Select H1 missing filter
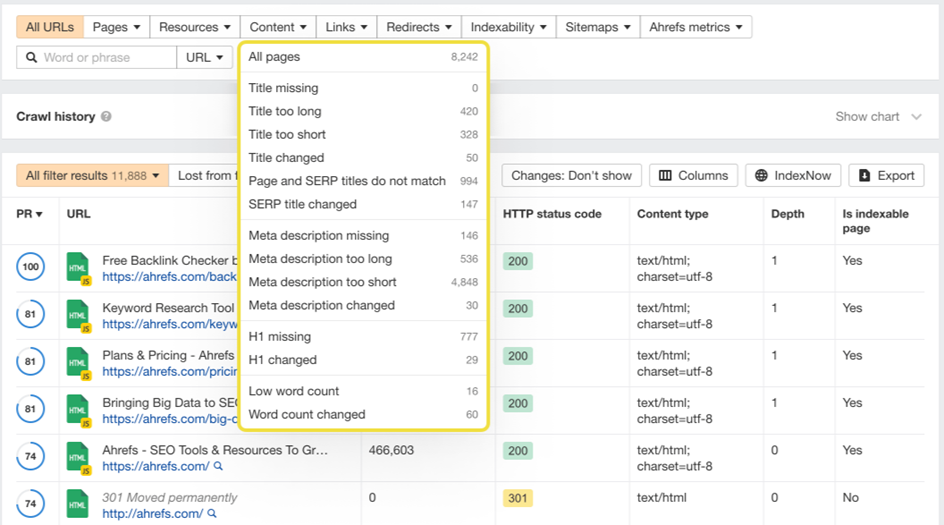 pyautogui.click(x=363, y=337)
